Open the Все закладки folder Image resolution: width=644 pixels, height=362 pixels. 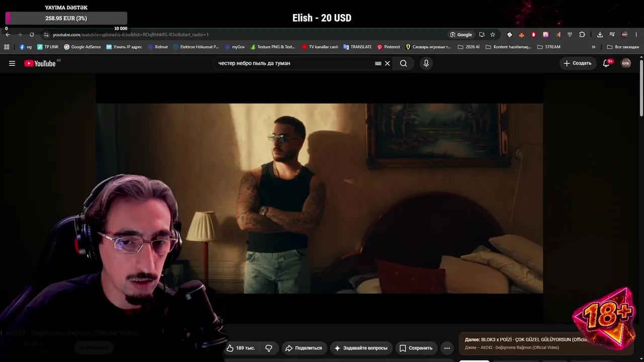click(623, 47)
